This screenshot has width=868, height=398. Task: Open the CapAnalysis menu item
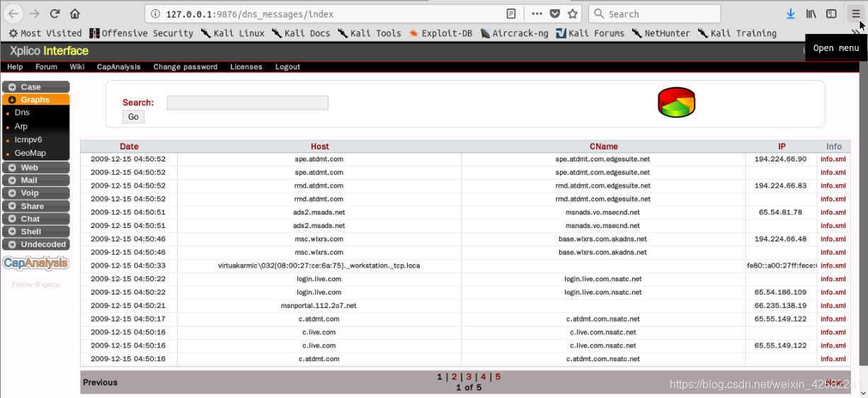point(119,67)
